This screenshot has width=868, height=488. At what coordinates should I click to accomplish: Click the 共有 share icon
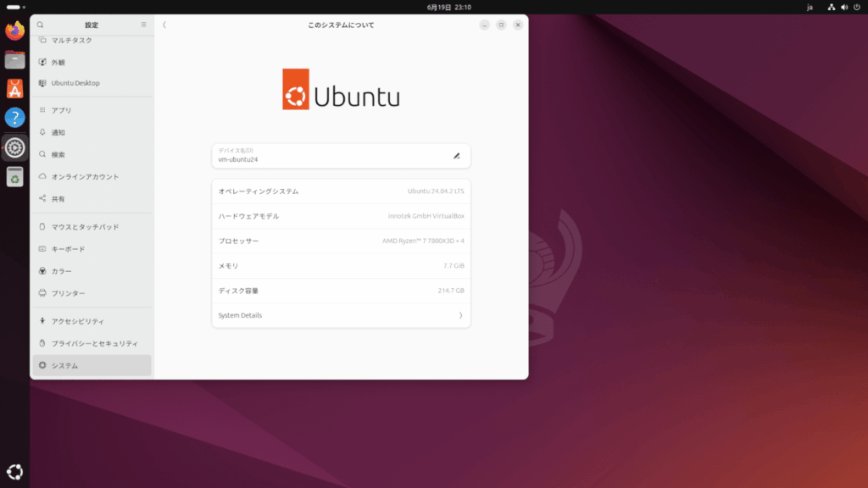42,198
